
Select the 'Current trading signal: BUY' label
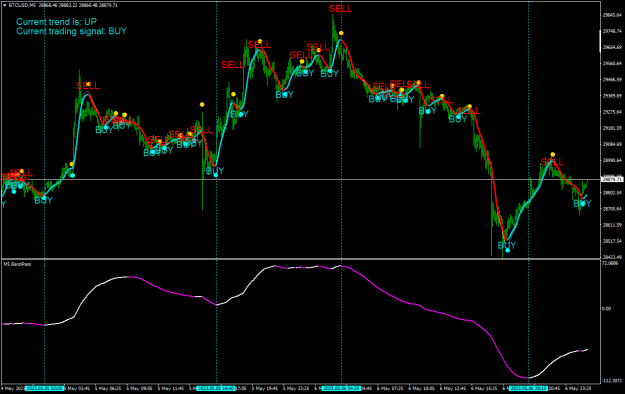[71, 31]
